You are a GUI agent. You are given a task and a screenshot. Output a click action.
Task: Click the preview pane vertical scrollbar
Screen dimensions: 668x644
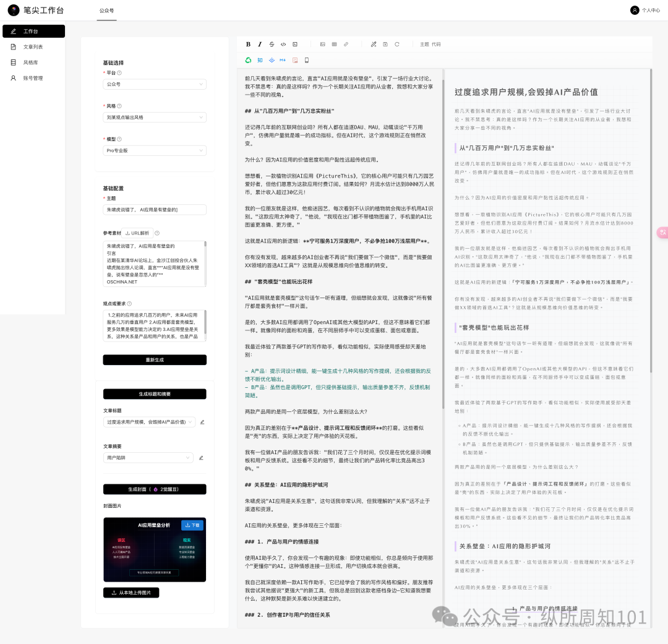coord(651,221)
